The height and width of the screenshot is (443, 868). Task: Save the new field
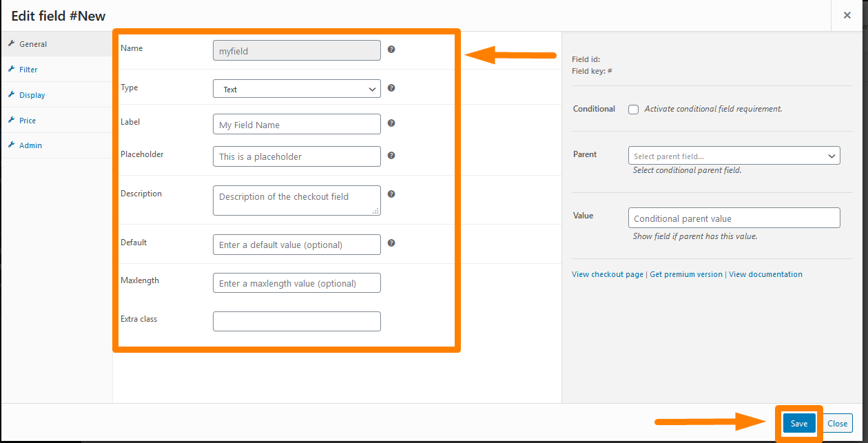pos(799,424)
